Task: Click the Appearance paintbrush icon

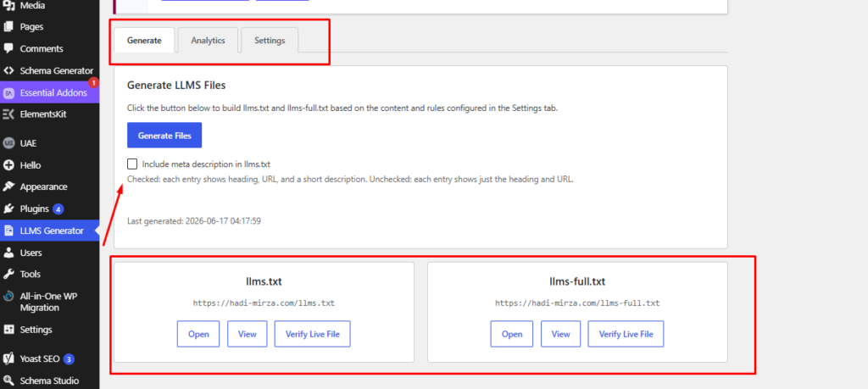Action: [x=8, y=187]
